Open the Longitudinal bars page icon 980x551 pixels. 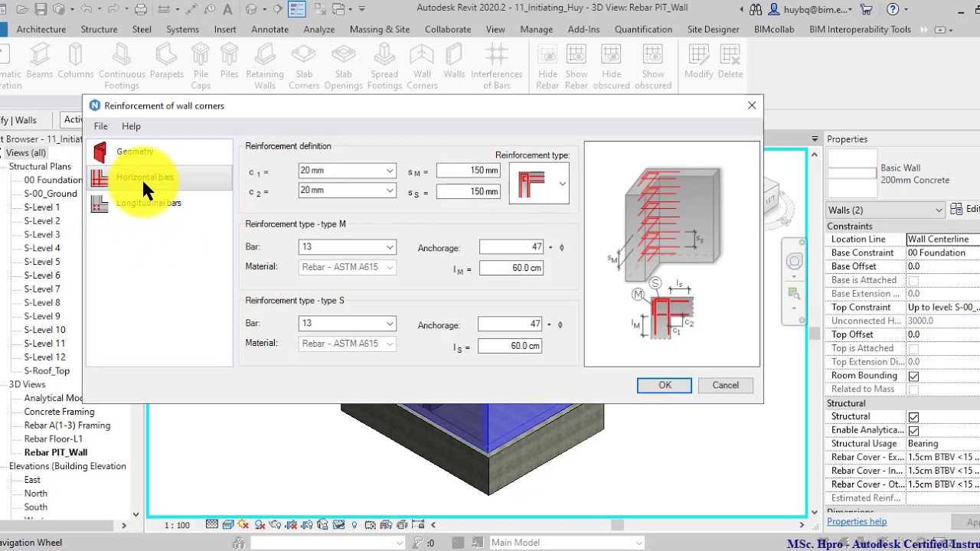point(100,204)
